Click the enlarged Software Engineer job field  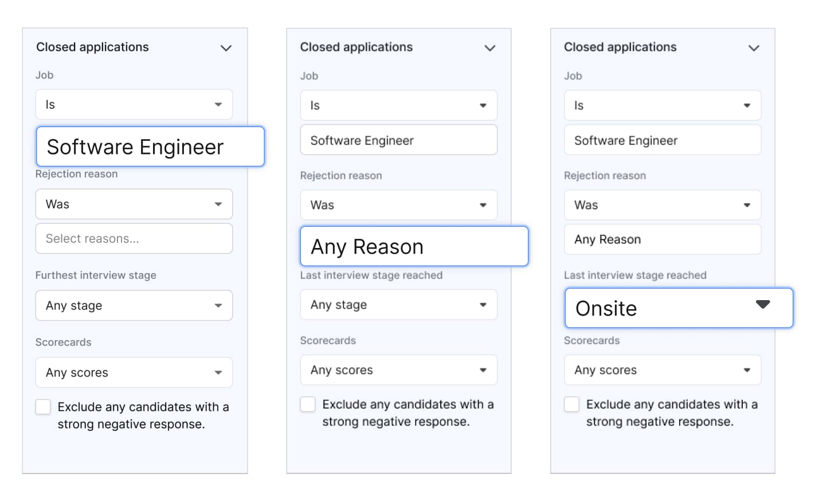pos(150,147)
